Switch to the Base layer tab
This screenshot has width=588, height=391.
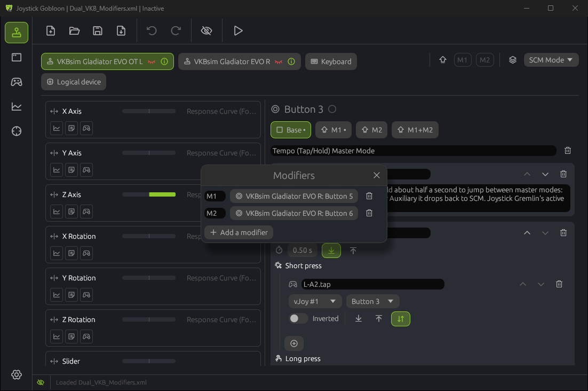(291, 130)
